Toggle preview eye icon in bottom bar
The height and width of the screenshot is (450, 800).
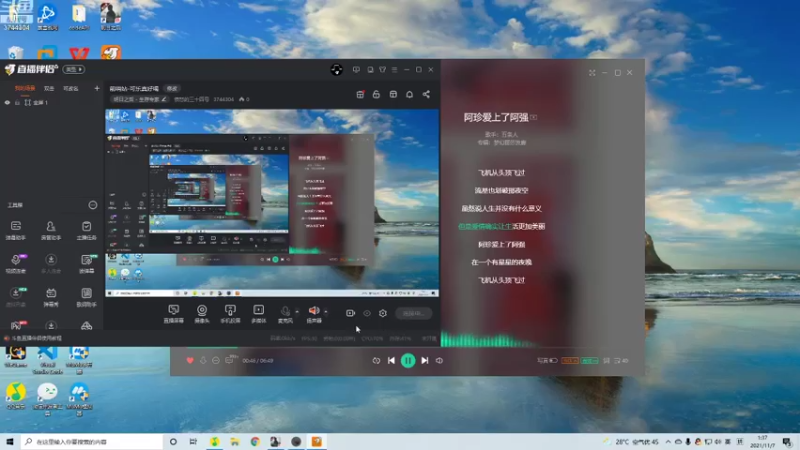367,313
